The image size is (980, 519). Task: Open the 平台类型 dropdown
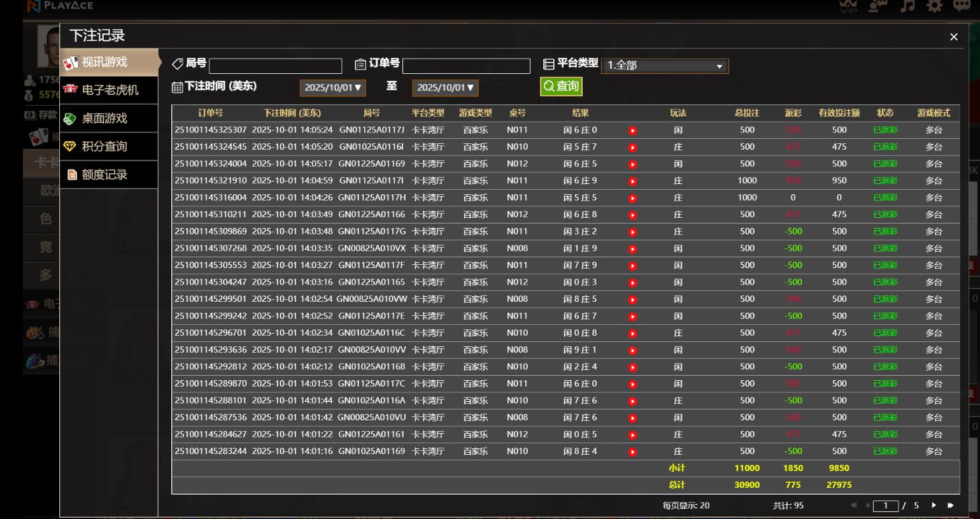[664, 66]
